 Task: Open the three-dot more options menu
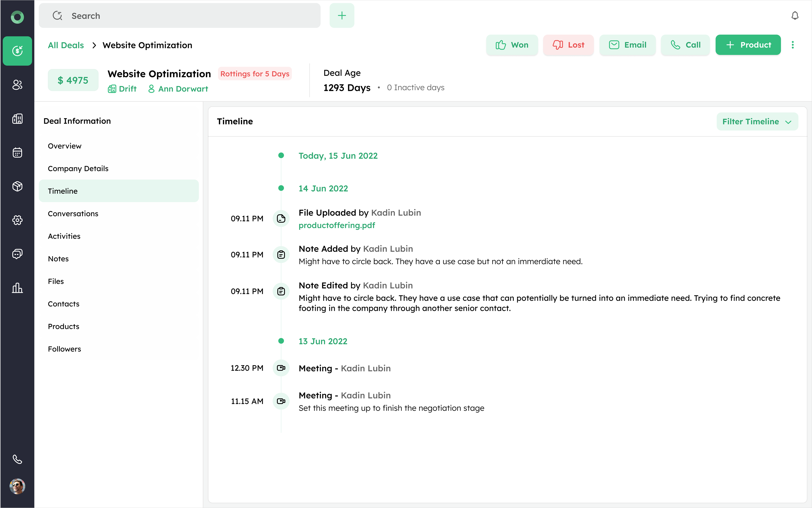pyautogui.click(x=793, y=45)
